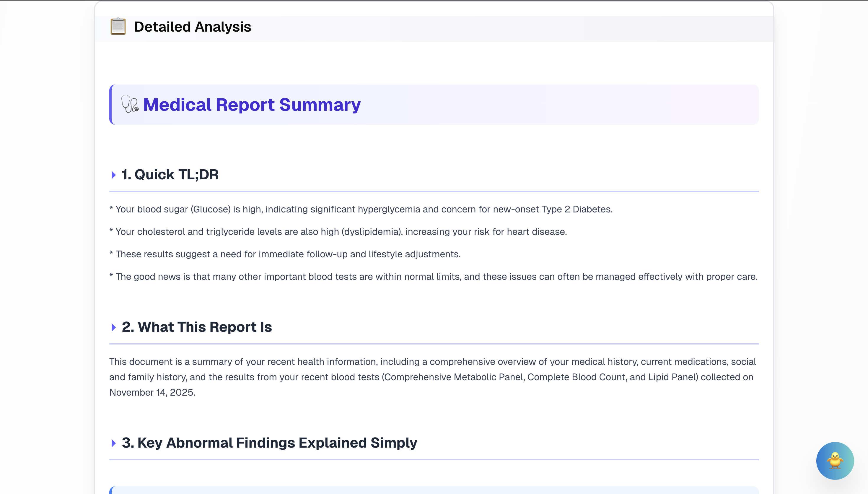Click the blue card at the page bottom

pyautogui.click(x=434, y=490)
